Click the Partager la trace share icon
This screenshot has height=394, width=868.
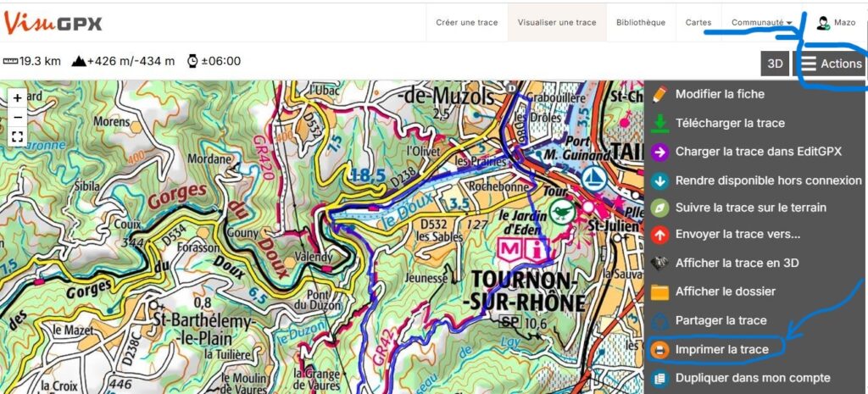coord(660,320)
